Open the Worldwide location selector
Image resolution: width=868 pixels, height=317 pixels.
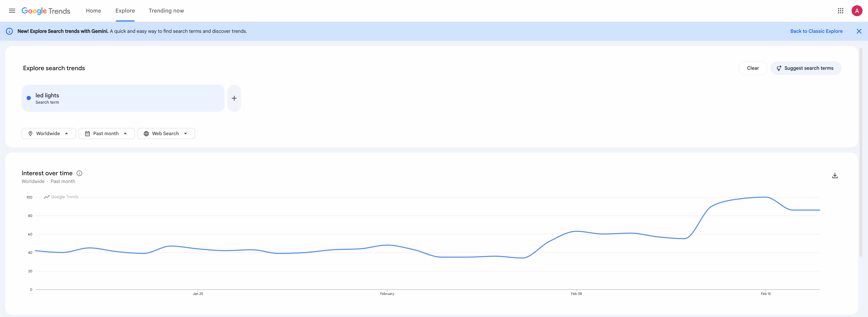49,133
